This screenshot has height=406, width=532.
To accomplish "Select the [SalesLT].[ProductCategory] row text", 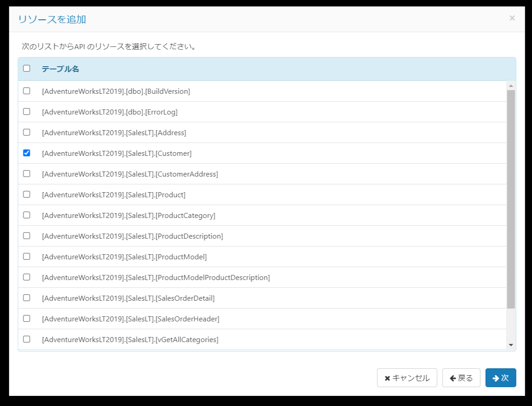I will click(x=129, y=216).
